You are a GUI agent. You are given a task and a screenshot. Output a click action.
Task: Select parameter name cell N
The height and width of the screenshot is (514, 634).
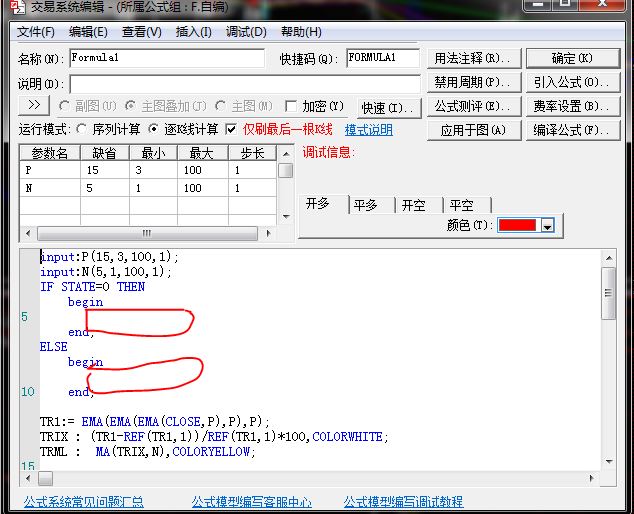coord(50,188)
